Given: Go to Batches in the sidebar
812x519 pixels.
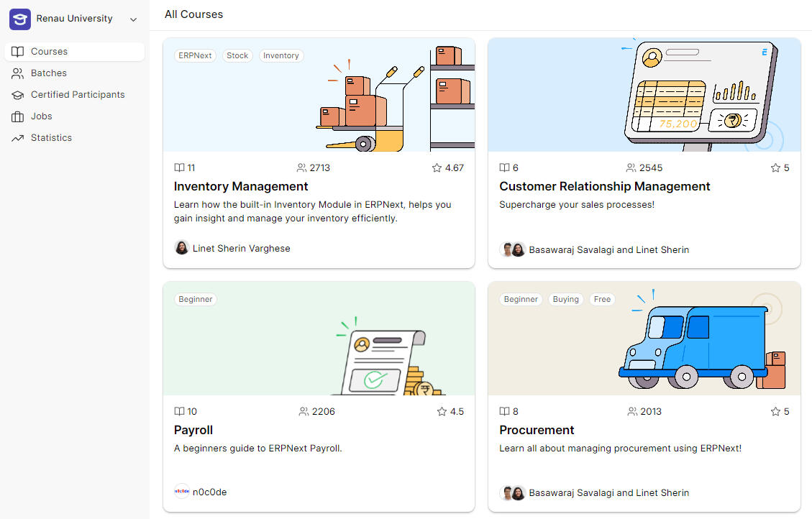Looking at the screenshot, I should [x=48, y=73].
